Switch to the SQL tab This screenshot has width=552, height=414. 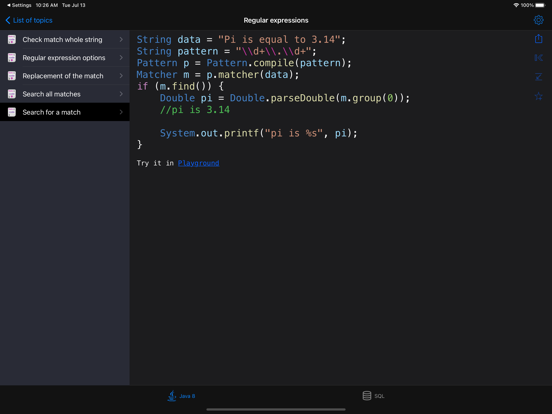pyautogui.click(x=373, y=396)
